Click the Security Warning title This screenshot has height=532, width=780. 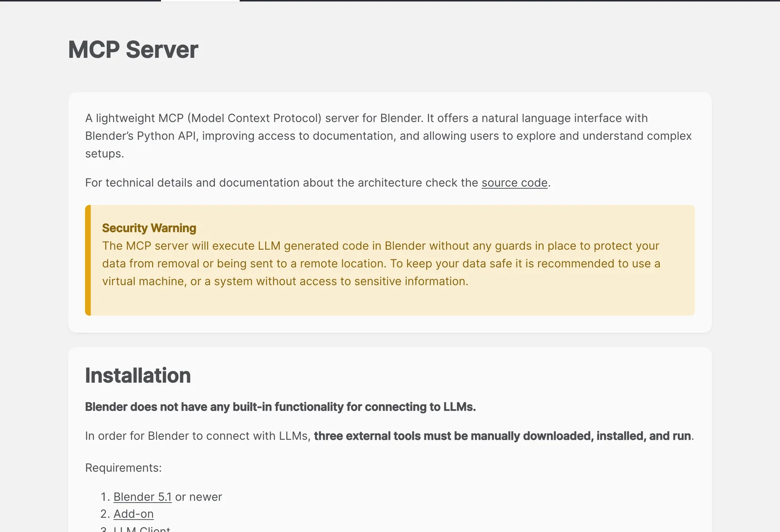149,228
